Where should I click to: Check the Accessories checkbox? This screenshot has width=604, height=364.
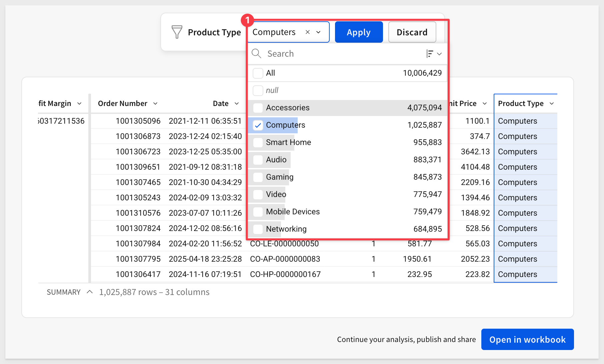coord(258,108)
